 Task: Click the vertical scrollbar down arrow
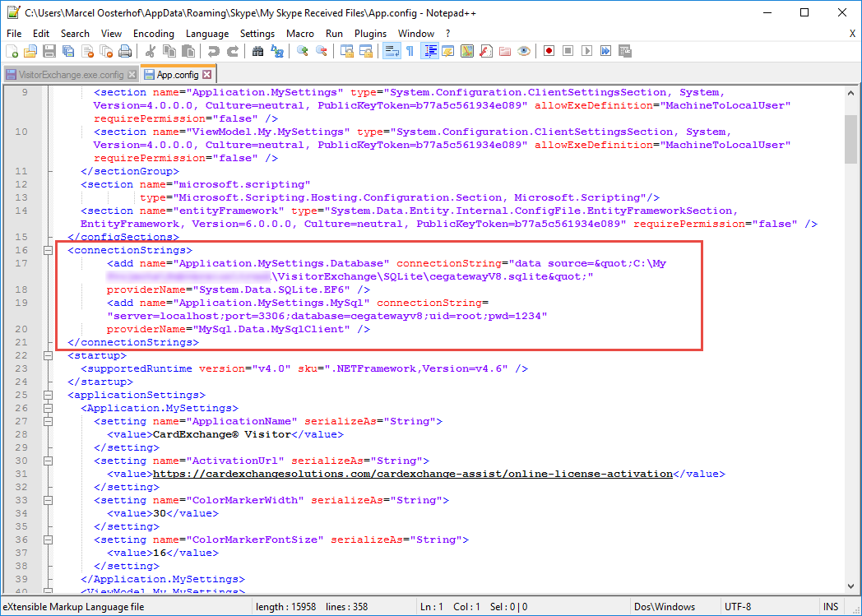(x=850, y=586)
